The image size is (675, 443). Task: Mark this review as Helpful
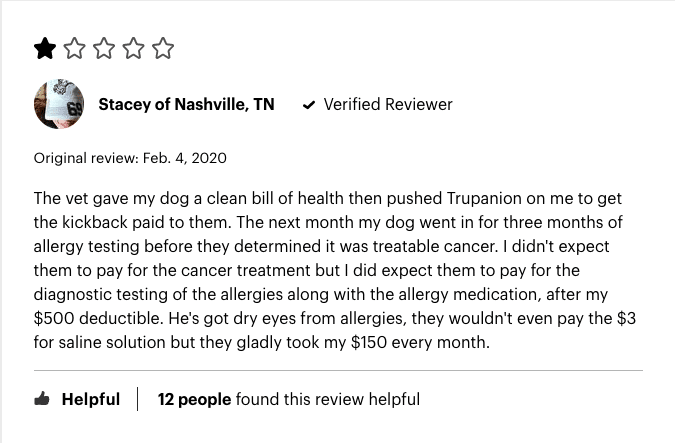click(77, 399)
